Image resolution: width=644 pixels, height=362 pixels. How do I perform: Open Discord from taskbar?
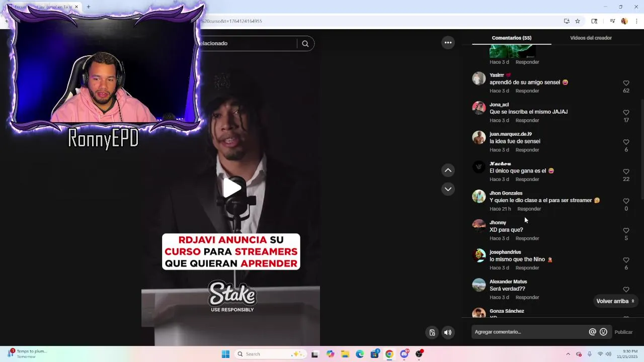[x=405, y=354]
